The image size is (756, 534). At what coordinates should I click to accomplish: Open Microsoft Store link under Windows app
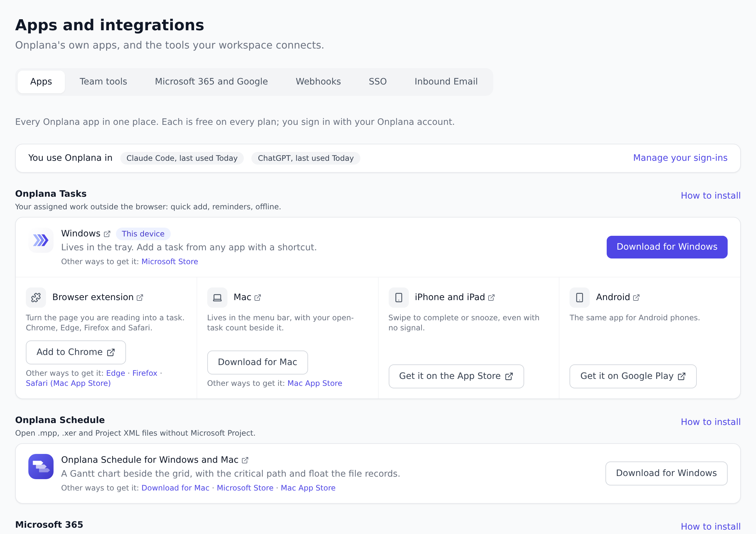point(169,262)
